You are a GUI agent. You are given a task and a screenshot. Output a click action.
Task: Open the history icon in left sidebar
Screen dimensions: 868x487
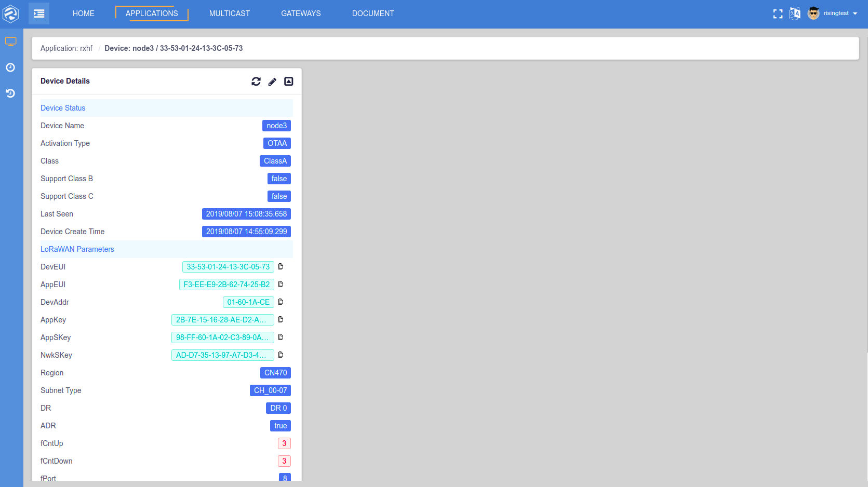click(x=10, y=93)
